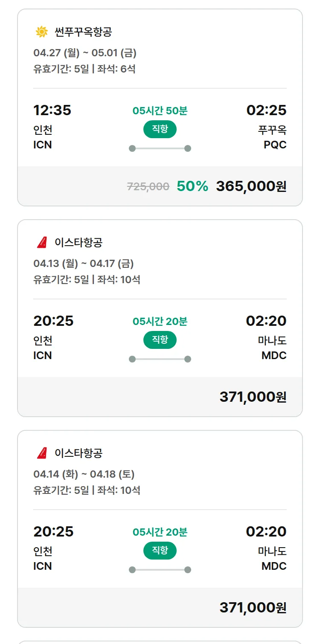Click Eastar logo on the 04.14 flight
The width and height of the screenshot is (320, 644).
click(42, 453)
